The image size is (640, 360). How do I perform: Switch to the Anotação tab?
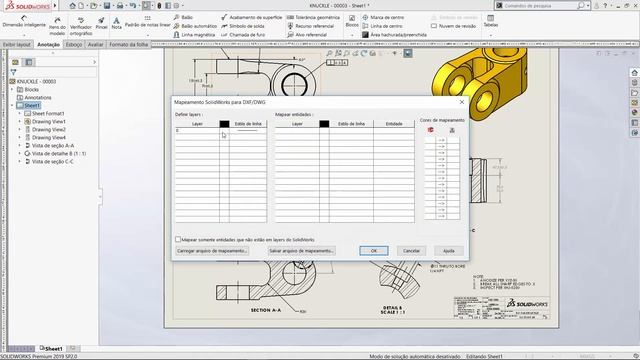[x=49, y=44]
